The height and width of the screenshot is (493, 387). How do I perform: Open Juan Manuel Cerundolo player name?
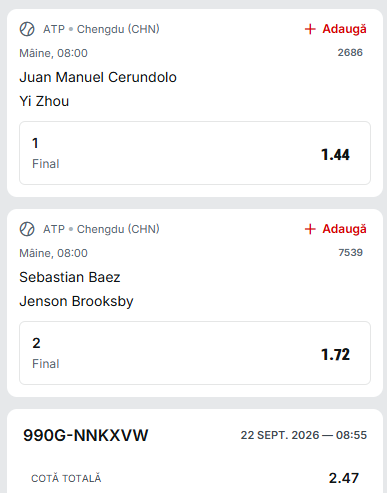point(98,77)
